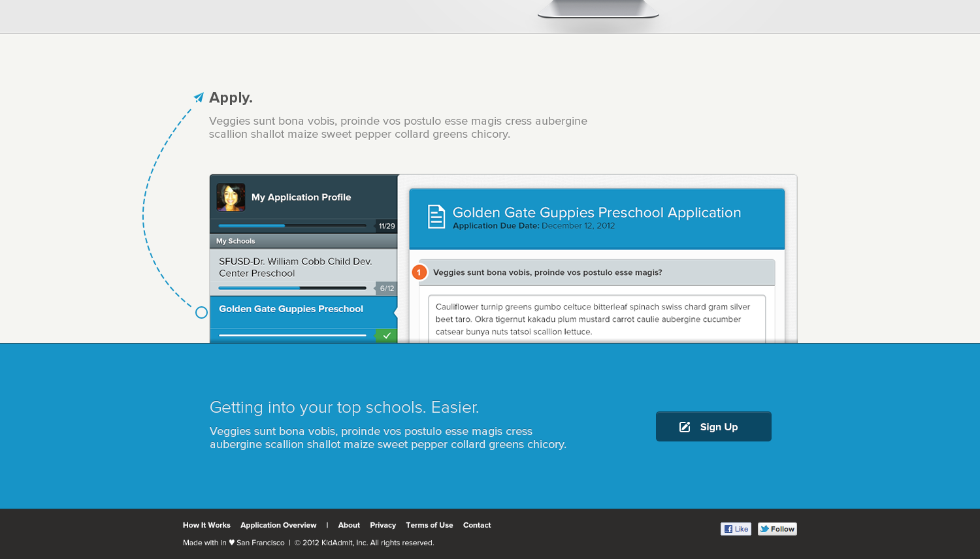
Task: Click the paper plane icon beside Apply
Action: pos(199,97)
